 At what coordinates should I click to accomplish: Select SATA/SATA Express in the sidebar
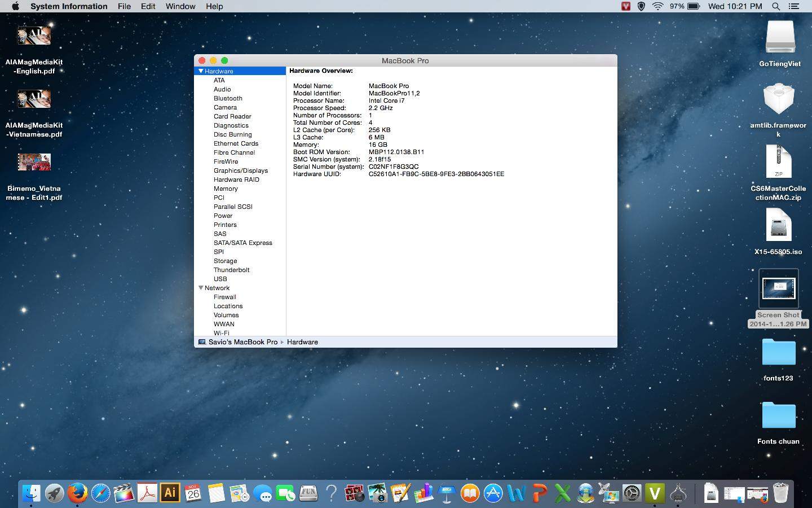pos(242,243)
